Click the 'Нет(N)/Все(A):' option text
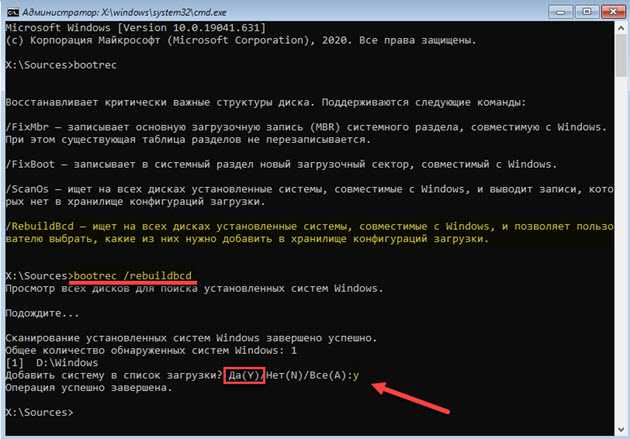Viewport: 630px width, 439px height. pos(309,376)
